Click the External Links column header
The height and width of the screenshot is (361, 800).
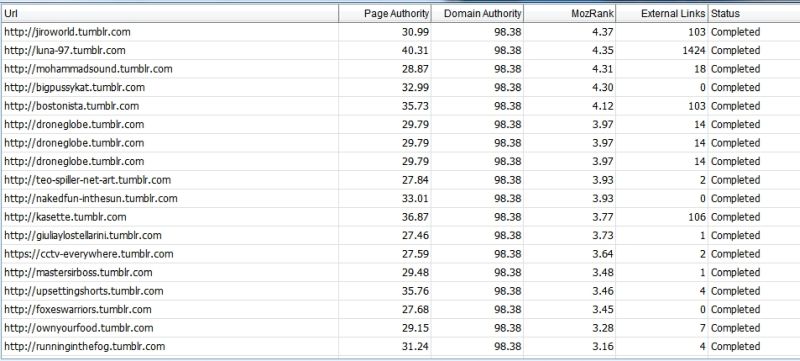662,13
